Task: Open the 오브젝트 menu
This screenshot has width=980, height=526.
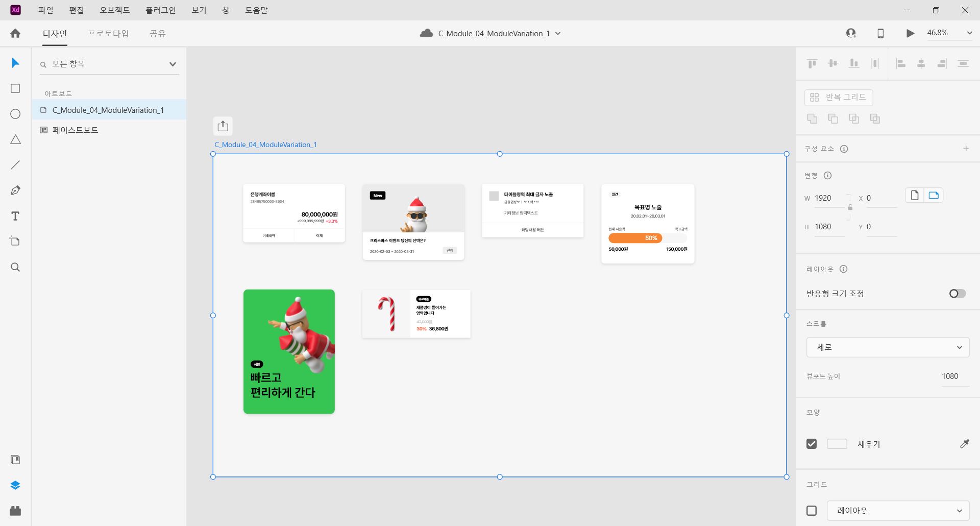Action: 115,10
